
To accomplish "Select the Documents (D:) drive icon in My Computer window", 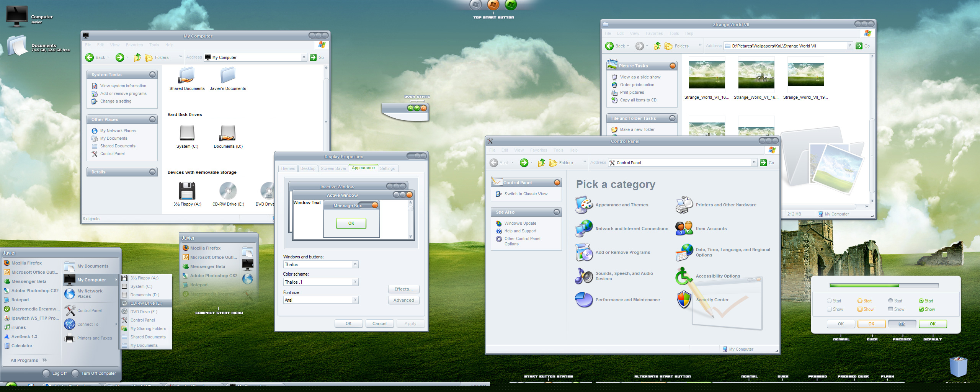I will pos(228,133).
